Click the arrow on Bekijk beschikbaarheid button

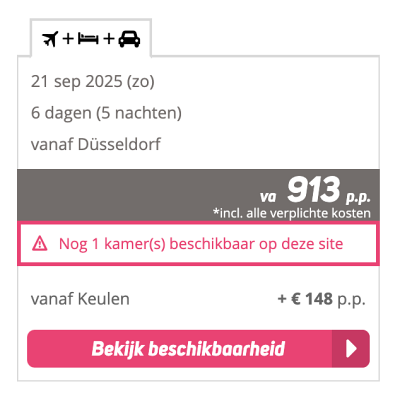click(x=351, y=349)
